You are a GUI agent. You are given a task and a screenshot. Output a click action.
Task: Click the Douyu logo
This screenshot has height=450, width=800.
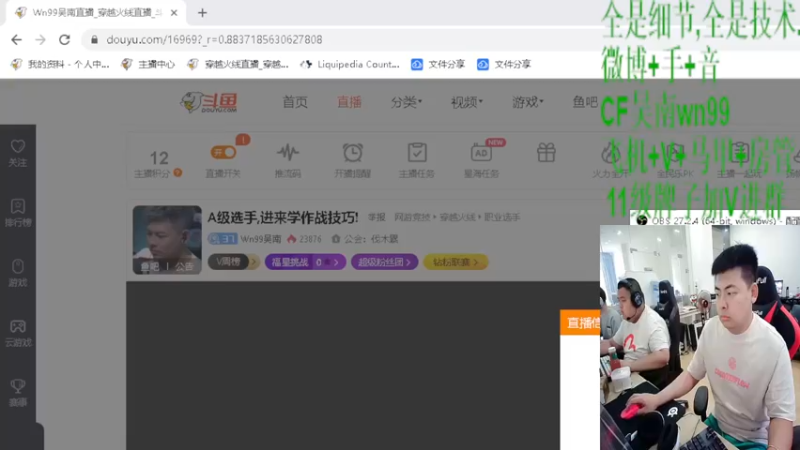(209, 102)
